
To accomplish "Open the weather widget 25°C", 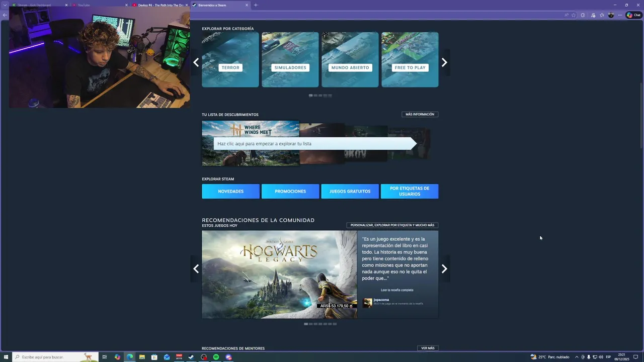I will (x=550, y=357).
